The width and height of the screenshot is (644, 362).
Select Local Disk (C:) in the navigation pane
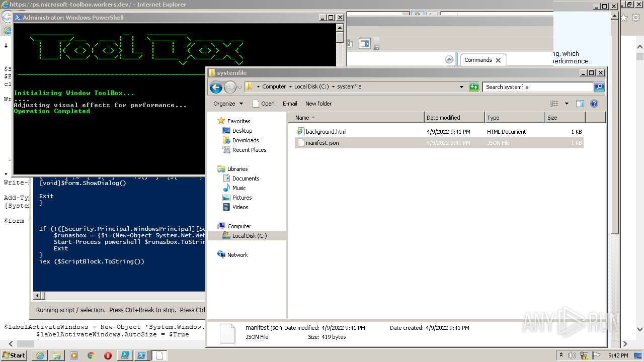[250, 236]
